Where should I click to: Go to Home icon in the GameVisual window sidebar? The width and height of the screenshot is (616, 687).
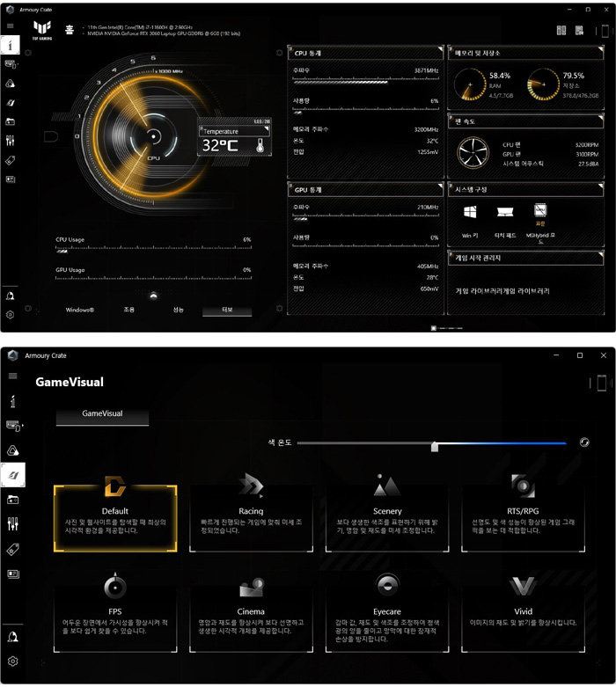click(x=12, y=401)
